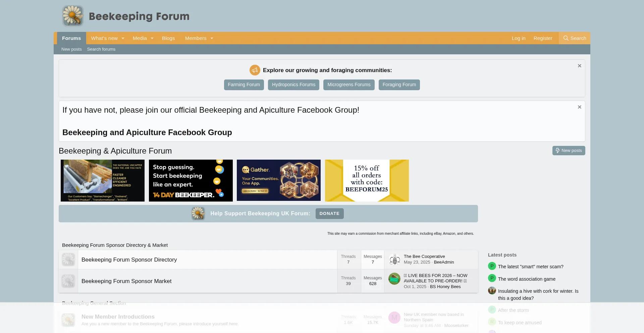Click the 15% off BEEFORUM25 banner

point(367,180)
